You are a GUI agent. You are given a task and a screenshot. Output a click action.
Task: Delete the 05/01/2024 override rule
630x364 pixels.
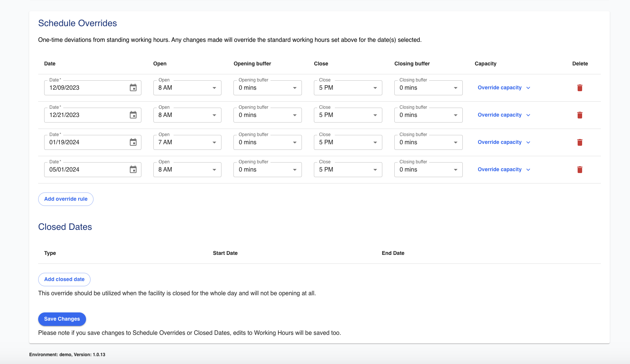coord(579,170)
